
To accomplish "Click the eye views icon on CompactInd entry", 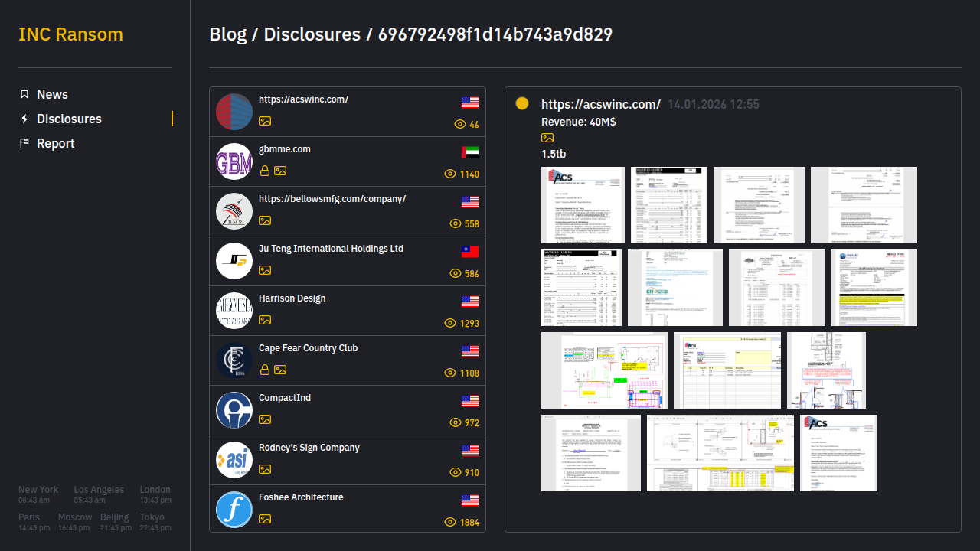I will [x=456, y=423].
